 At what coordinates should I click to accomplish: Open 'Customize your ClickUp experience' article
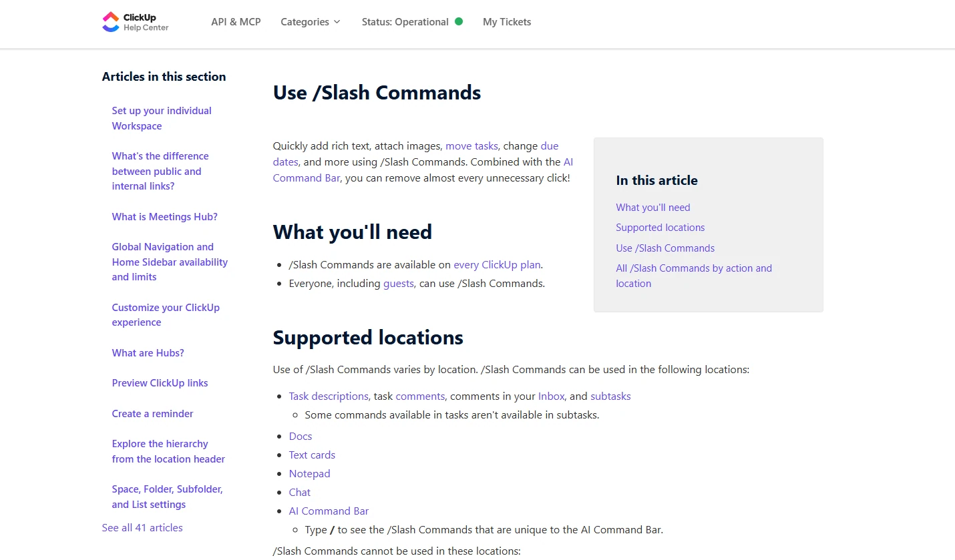166,315
